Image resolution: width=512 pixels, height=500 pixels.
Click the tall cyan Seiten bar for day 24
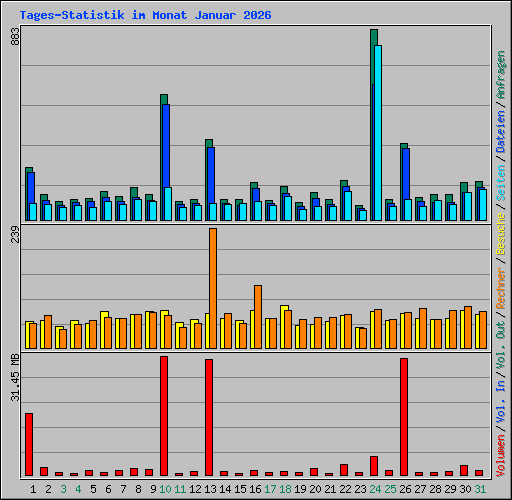click(x=378, y=133)
